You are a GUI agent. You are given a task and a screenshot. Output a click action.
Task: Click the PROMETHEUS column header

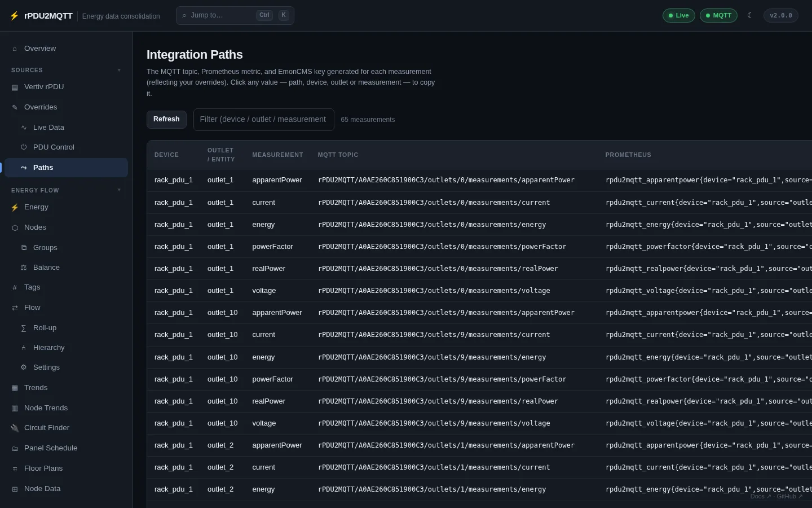click(628, 155)
